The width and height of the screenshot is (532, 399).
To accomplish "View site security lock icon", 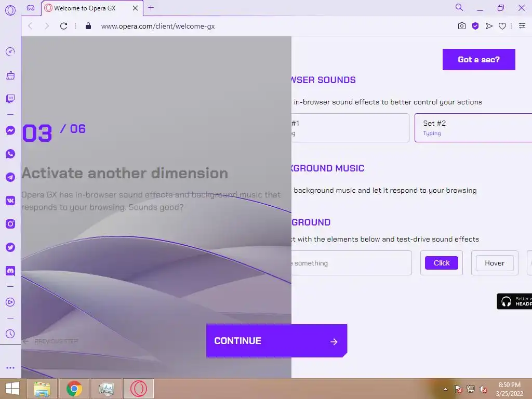I will [88, 26].
